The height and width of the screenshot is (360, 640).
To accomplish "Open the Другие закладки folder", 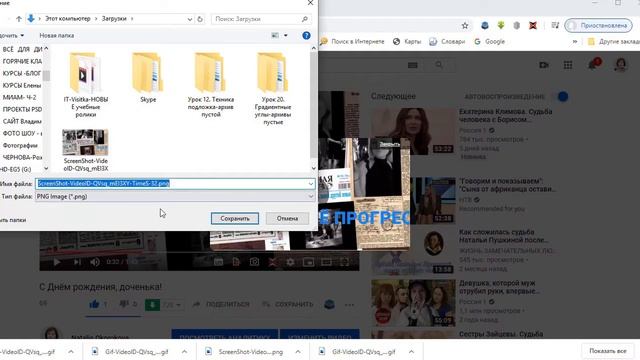I will point(613,42).
